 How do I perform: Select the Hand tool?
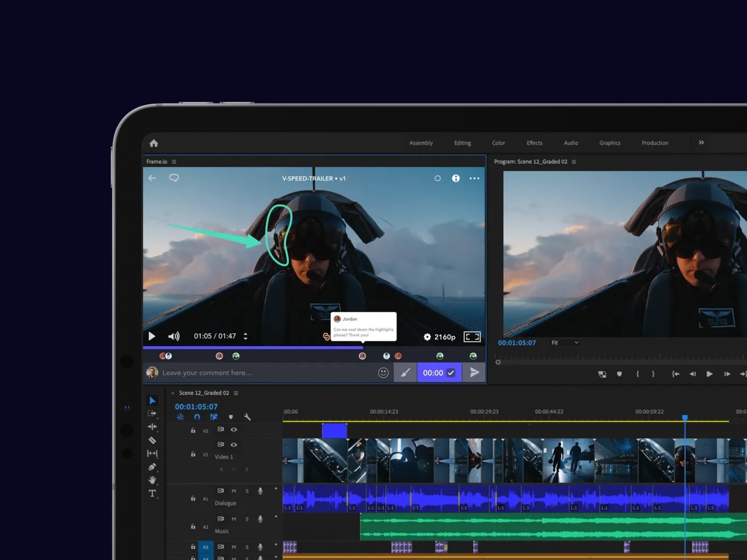[152, 480]
